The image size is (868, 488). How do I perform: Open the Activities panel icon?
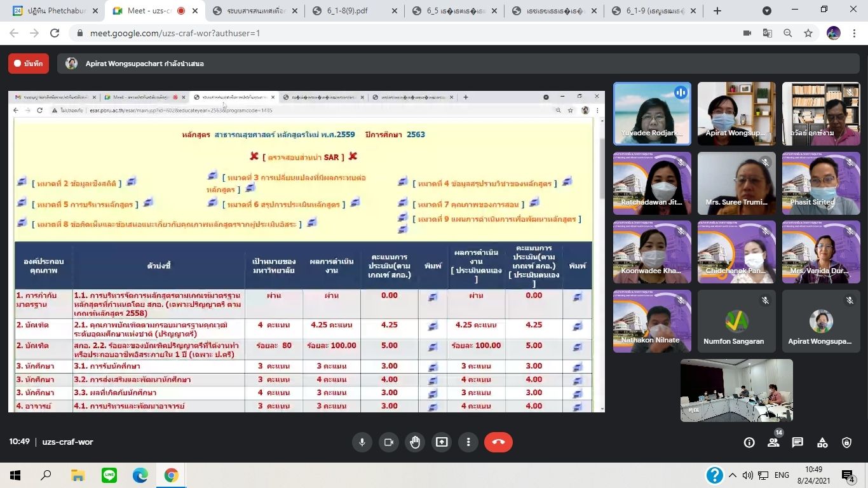point(822,443)
